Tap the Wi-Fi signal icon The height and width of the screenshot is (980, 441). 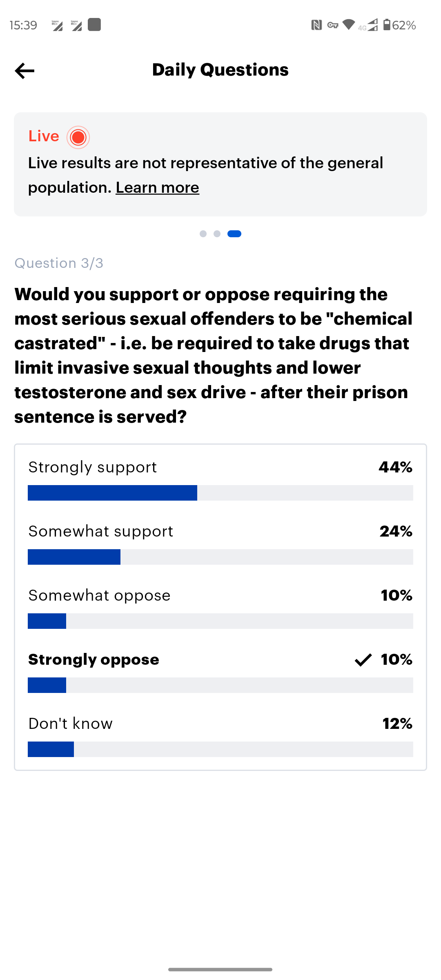tap(349, 25)
